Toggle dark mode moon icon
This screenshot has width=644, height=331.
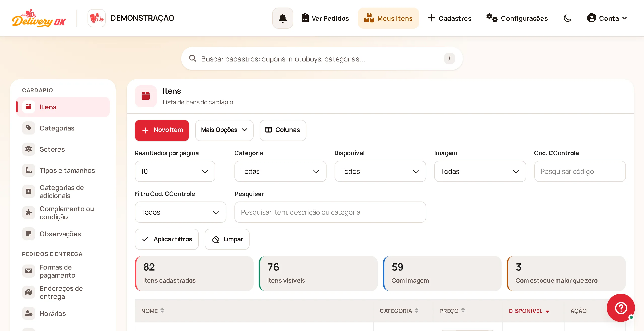568,18
